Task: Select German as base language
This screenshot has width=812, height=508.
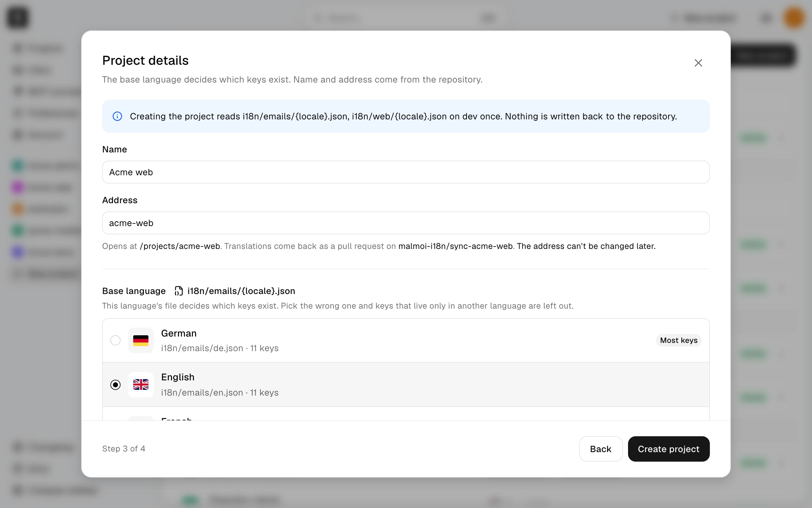Action: tap(406, 340)
